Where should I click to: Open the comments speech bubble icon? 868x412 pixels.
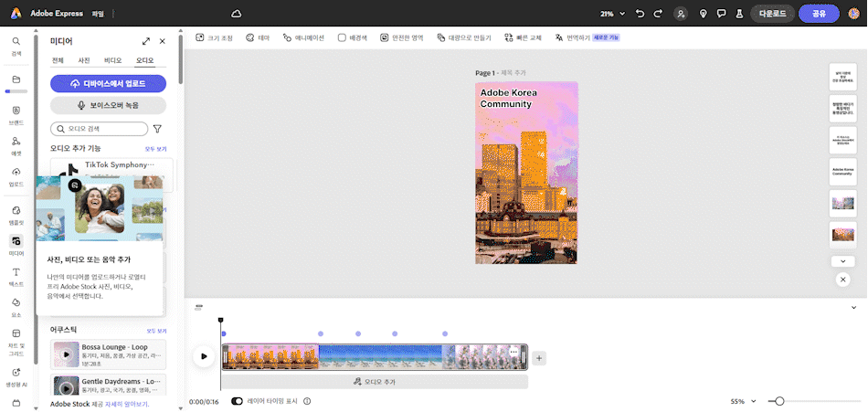click(721, 14)
